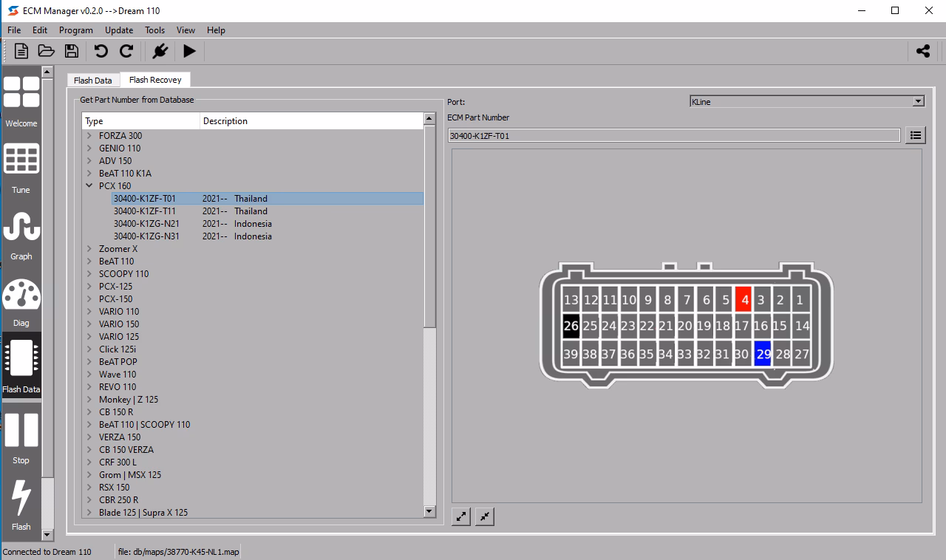Collapse the PCX 160 tree entry
Viewport: 946px width, 560px height.
pos(90,185)
